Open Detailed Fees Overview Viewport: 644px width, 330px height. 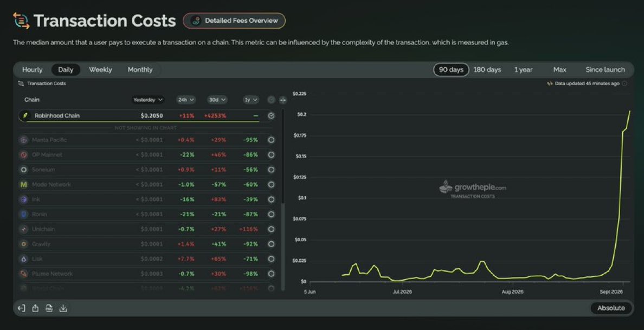point(234,21)
